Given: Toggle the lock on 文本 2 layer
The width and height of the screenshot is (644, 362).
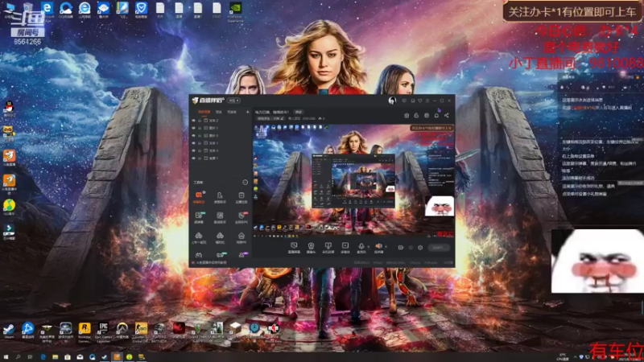Looking at the screenshot, I should pyautogui.click(x=200, y=121).
